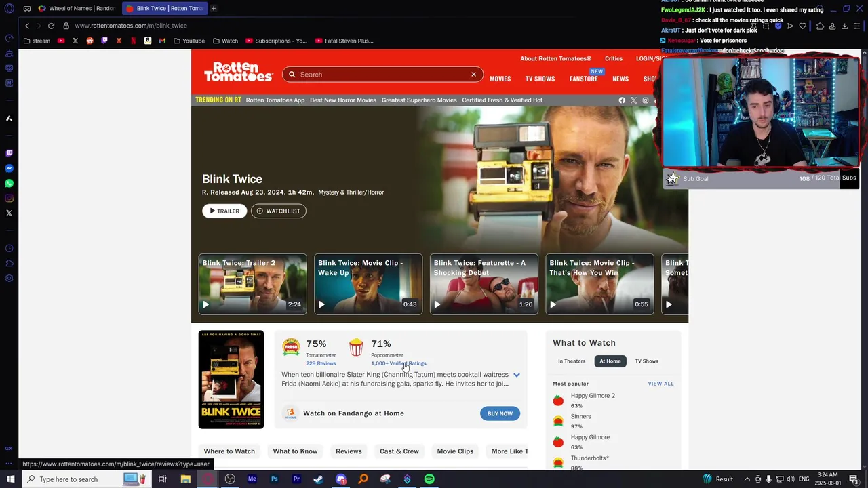Viewport: 868px width, 488px height.
Task: Jump to Movie Clips section
Action: [455, 451]
